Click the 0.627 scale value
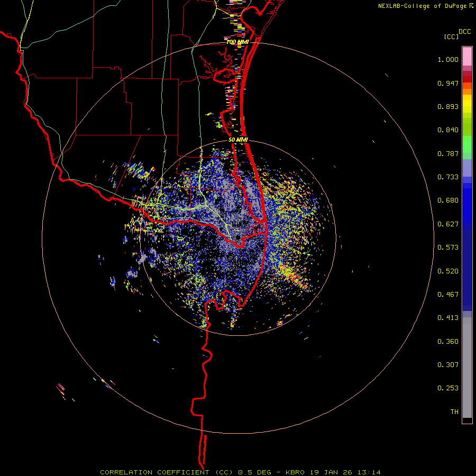Viewport: 476px width, 476px height. (x=448, y=224)
